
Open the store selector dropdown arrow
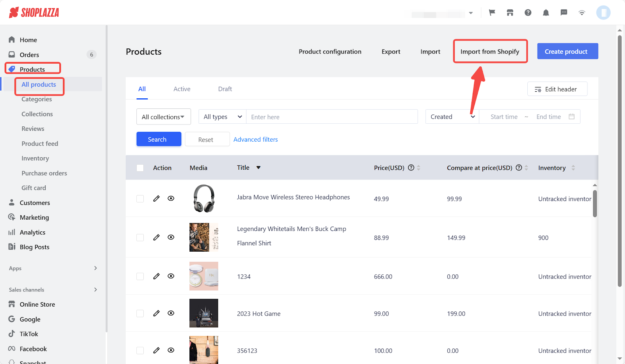(x=471, y=13)
